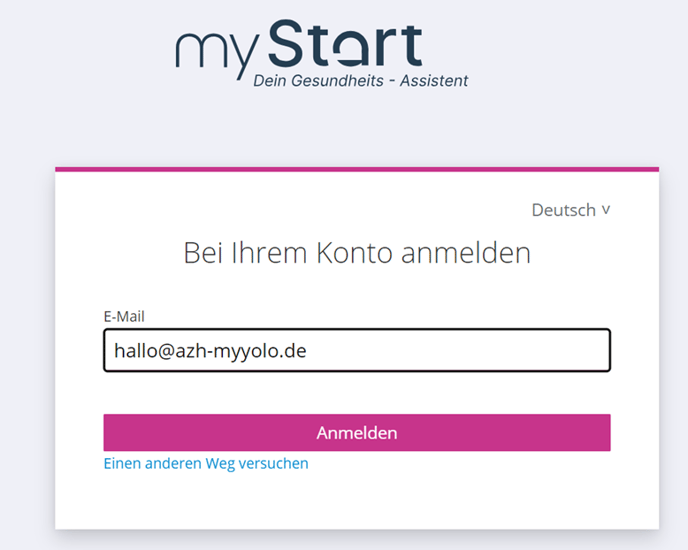
Task: Click the "Dein Gesundheits - Assistent" tagline
Action: pyautogui.click(x=360, y=80)
